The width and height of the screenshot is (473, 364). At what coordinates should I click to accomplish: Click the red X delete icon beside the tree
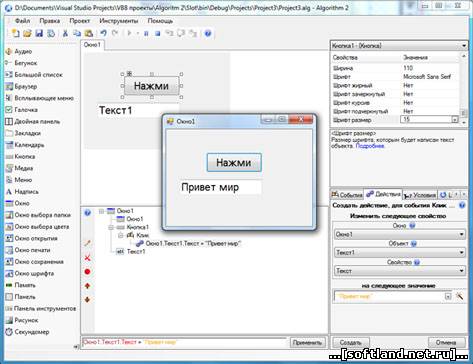tap(87, 258)
